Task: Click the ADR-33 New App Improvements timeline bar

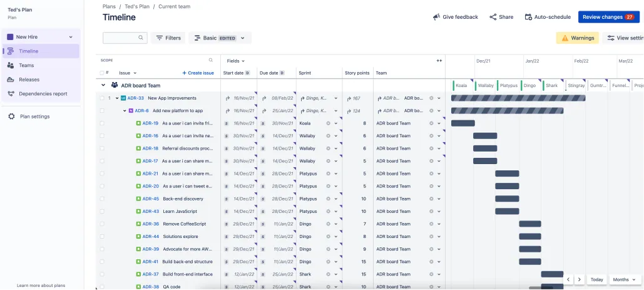Action: [x=518, y=98]
